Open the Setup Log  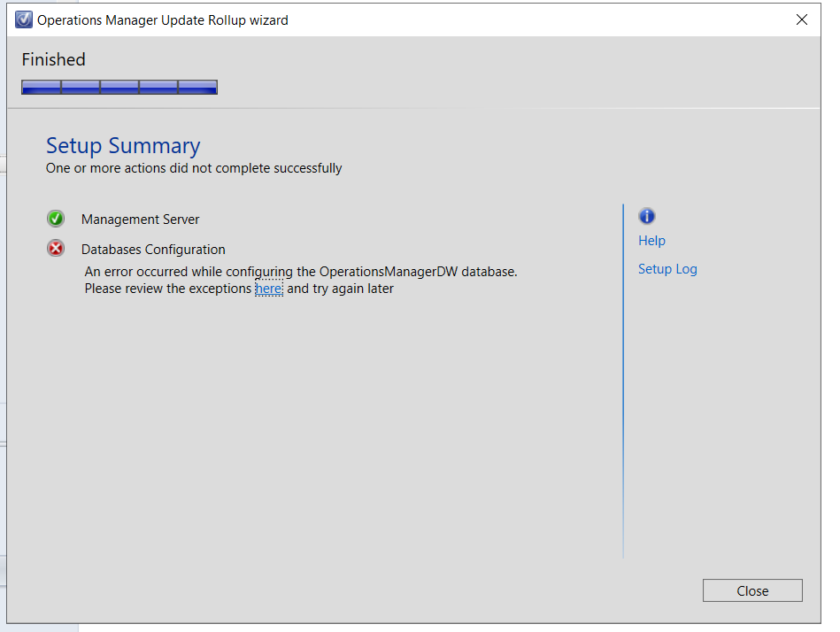[x=667, y=268]
